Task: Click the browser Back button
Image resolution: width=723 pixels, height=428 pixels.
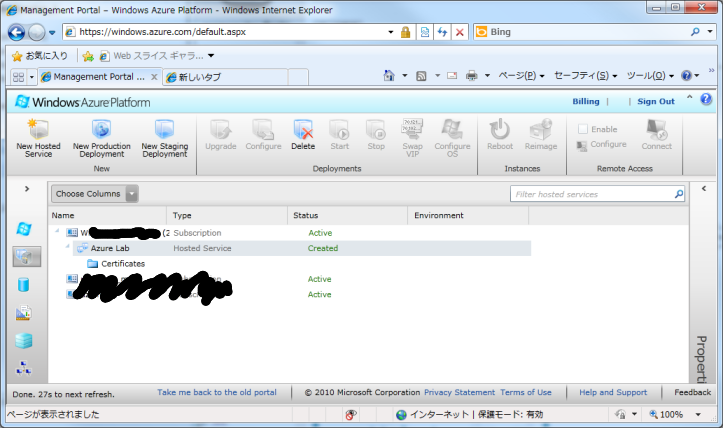Action: 17,32
